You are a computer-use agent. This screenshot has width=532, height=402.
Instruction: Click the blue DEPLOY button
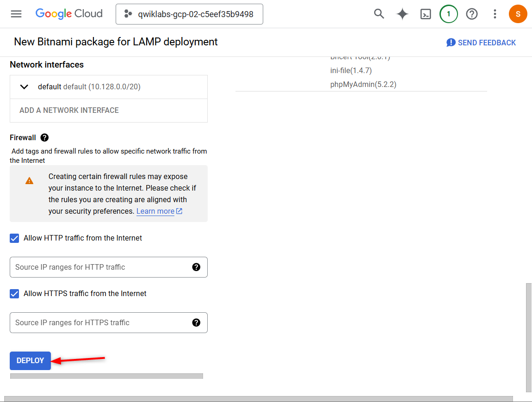[30, 361]
